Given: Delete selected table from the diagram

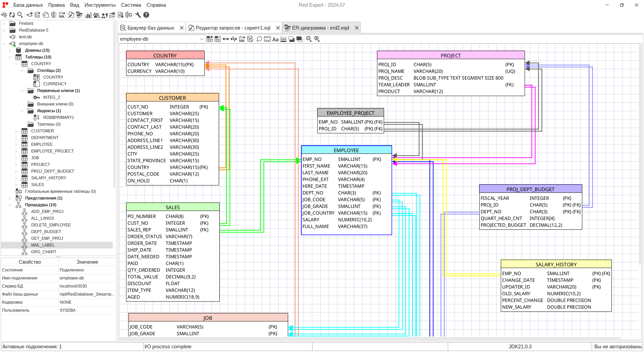Looking at the screenshot, I should click(218, 39).
